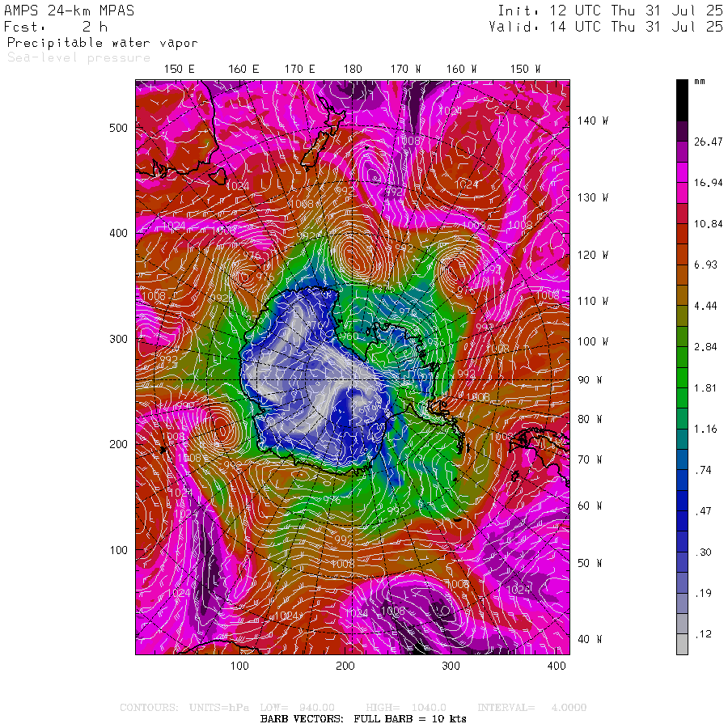Viewport: 728px width, 728px height.
Task: Click the "70 W" longitude label
Action: click(590, 459)
